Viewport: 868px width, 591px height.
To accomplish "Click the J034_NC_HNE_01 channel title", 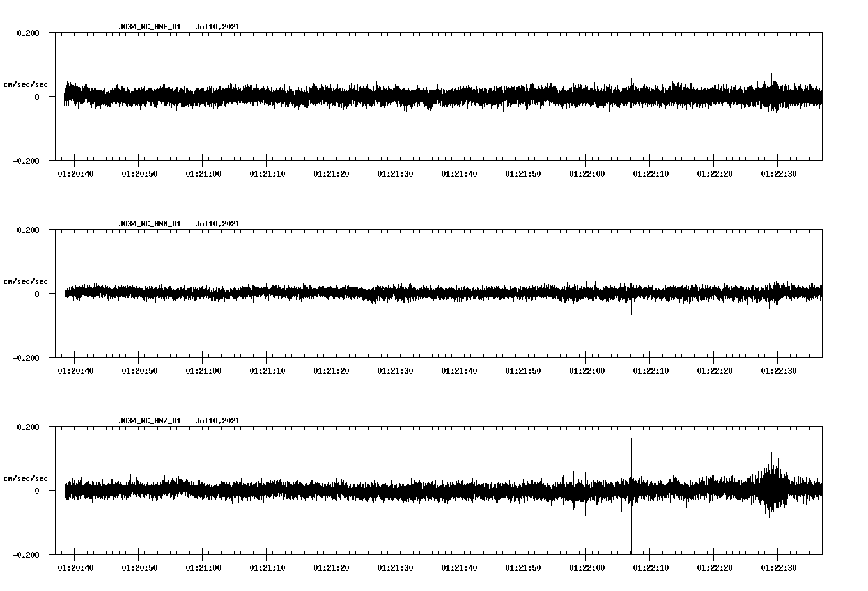I will pos(150,27).
